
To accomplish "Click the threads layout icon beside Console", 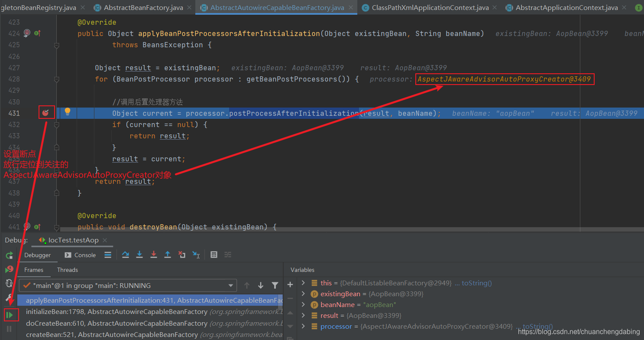I will 108,255.
